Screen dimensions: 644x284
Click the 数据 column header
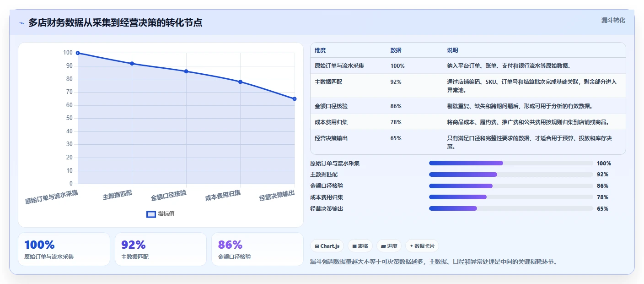396,50
